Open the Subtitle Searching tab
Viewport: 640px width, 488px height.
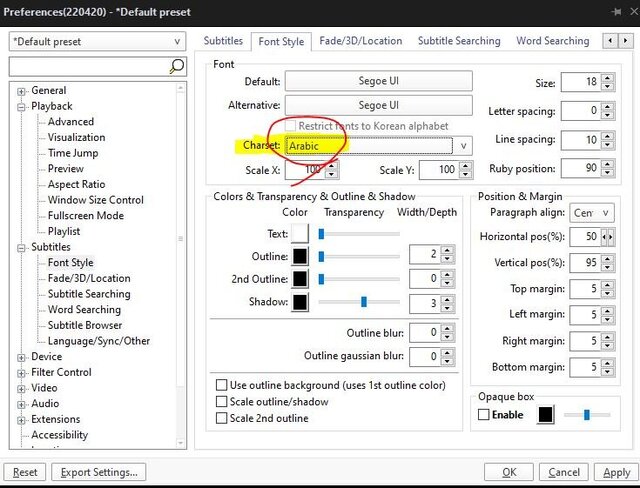click(458, 41)
